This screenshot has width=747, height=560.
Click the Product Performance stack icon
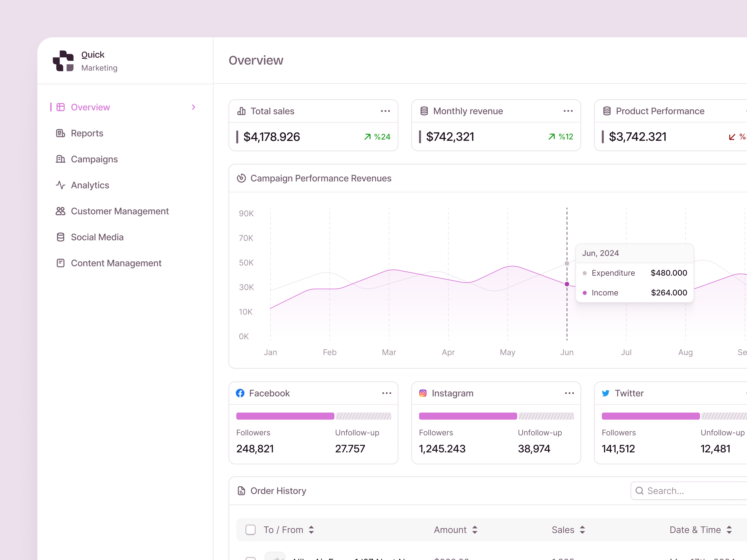click(x=607, y=111)
